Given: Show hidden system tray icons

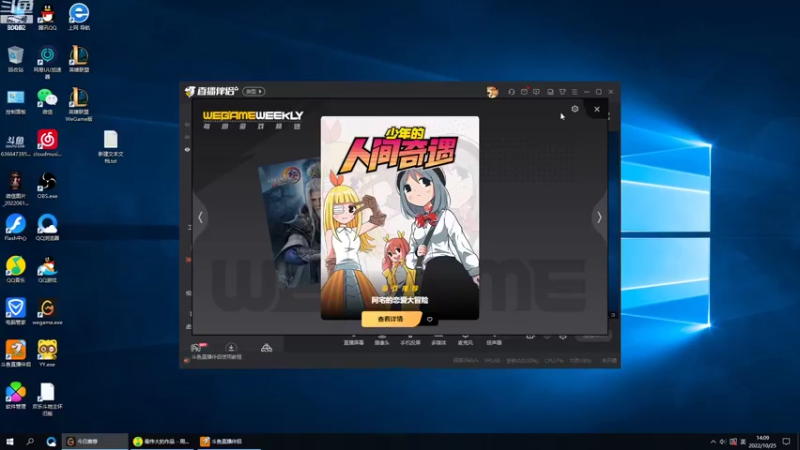Looking at the screenshot, I should coord(713,442).
